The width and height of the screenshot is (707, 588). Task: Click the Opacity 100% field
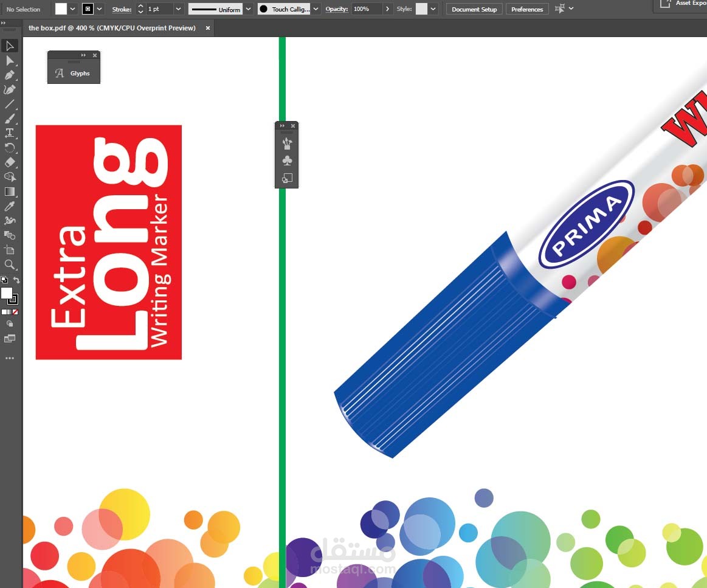pos(367,9)
